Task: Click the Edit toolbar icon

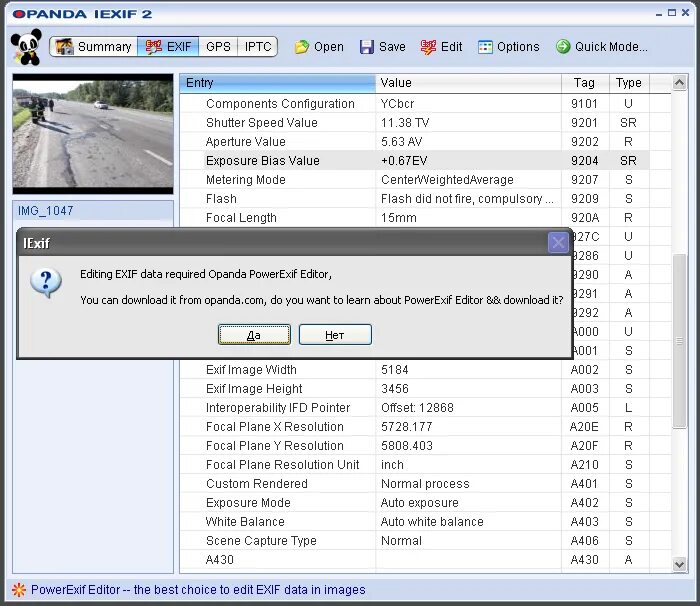Action: [428, 47]
